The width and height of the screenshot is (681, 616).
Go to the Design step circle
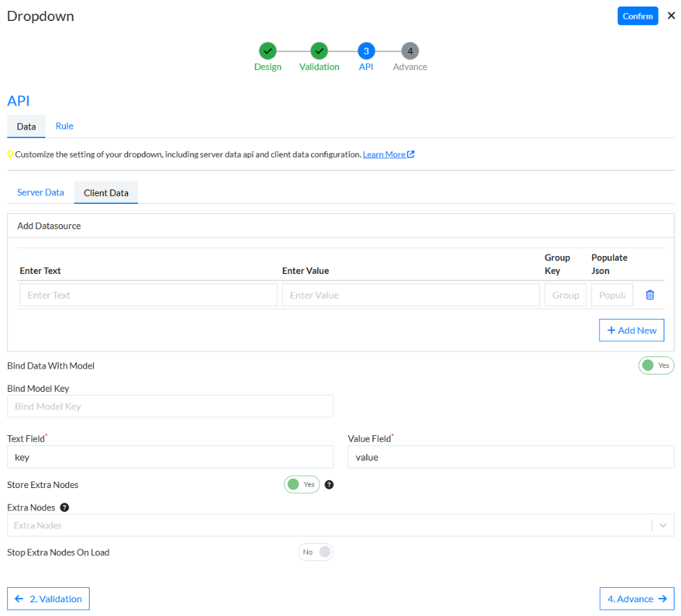[267, 51]
